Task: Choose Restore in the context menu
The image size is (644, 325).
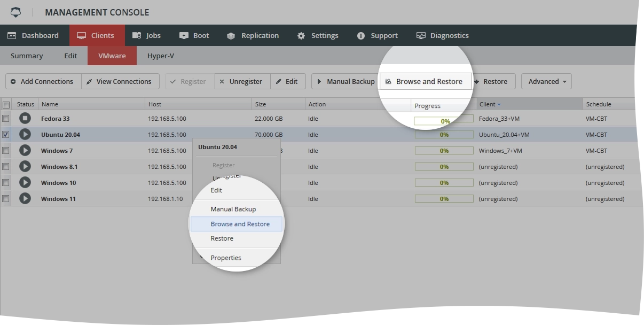Action: coord(236,238)
